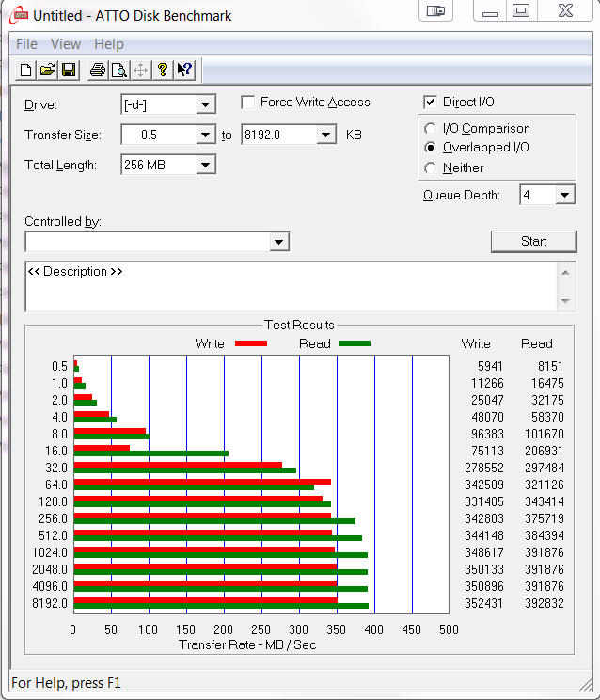Click the four-arrow move icon in toolbar
The width and height of the screenshot is (600, 700).
click(x=140, y=70)
